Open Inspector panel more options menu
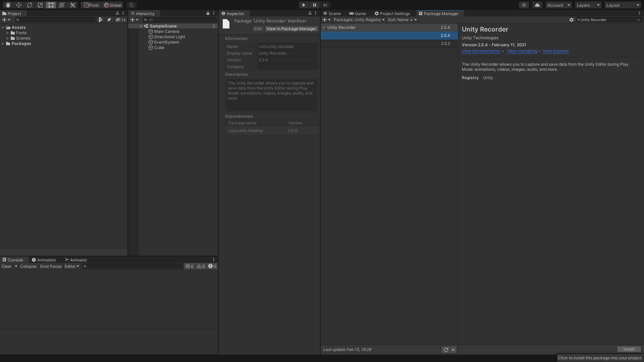The height and width of the screenshot is (362, 644). click(316, 13)
